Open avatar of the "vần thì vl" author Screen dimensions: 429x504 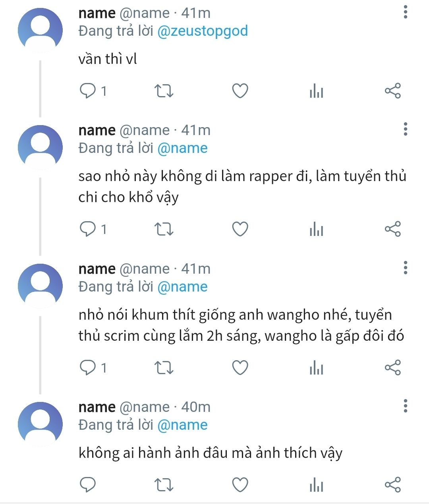point(40,30)
